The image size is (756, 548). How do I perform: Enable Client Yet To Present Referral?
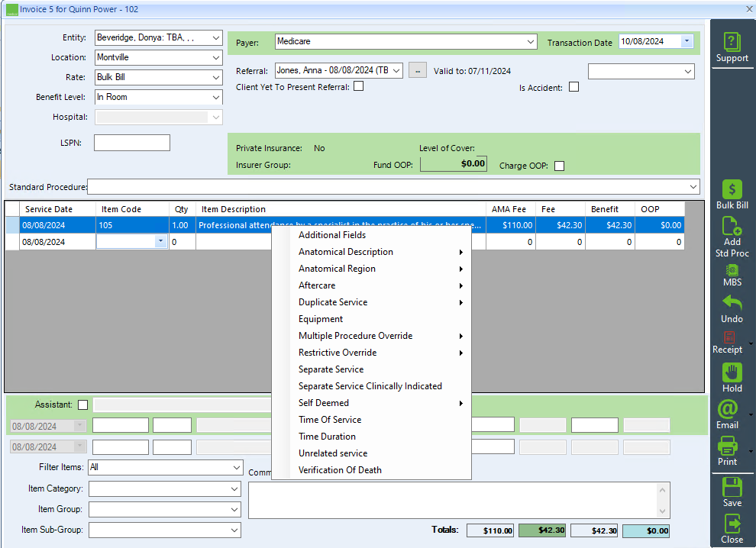tap(358, 85)
